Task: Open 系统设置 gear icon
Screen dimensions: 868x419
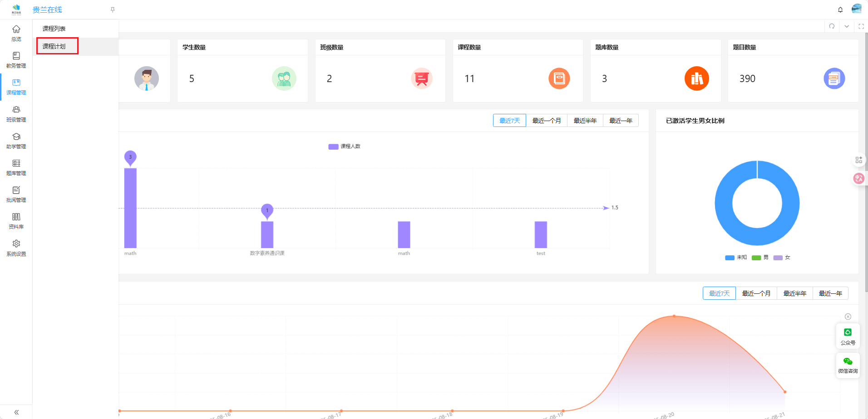Action: pos(16,248)
